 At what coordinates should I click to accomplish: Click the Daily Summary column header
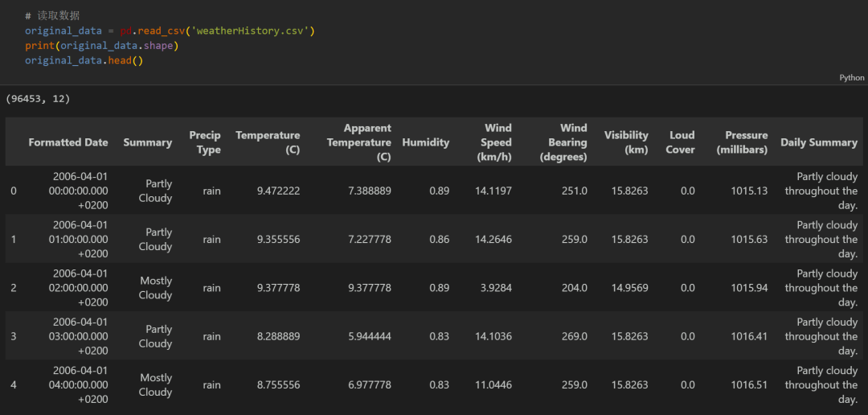(819, 142)
